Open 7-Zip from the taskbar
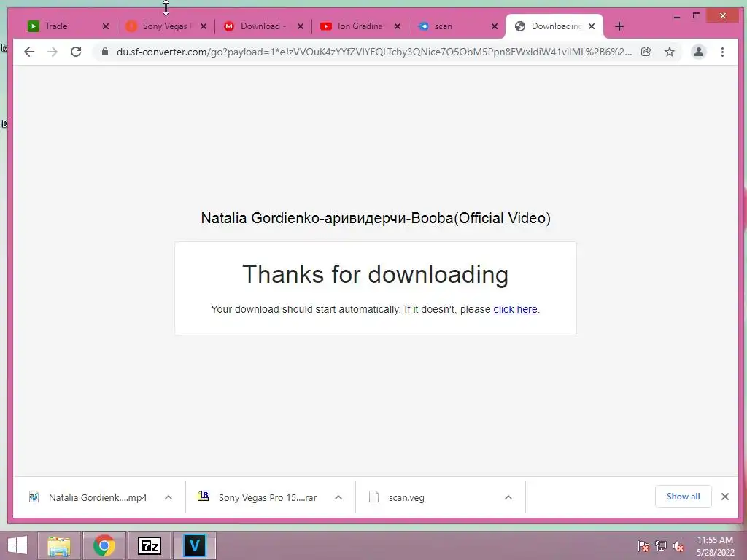 pos(149,545)
